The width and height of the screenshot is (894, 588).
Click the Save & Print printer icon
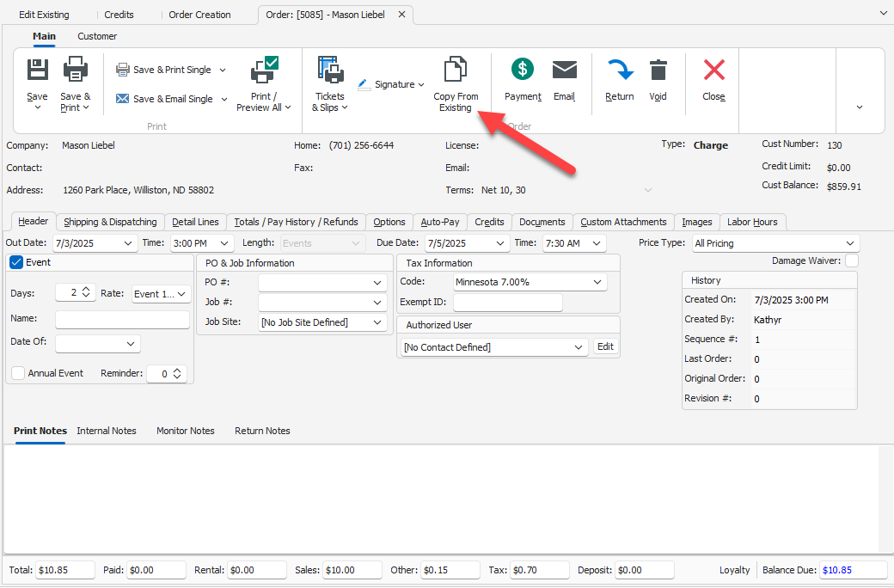click(76, 70)
